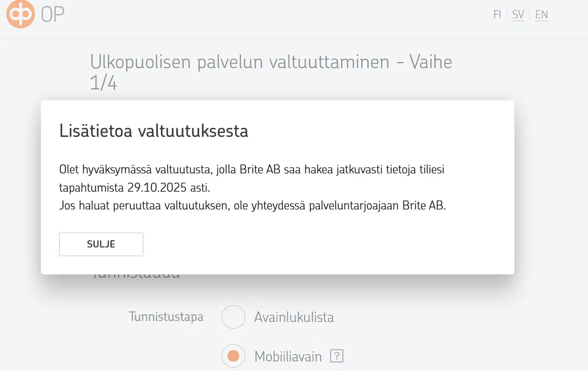This screenshot has width=588, height=371.
Task: Click the page heading Ulkopuolisen palvelun valtuuttaminen
Action: (239, 62)
